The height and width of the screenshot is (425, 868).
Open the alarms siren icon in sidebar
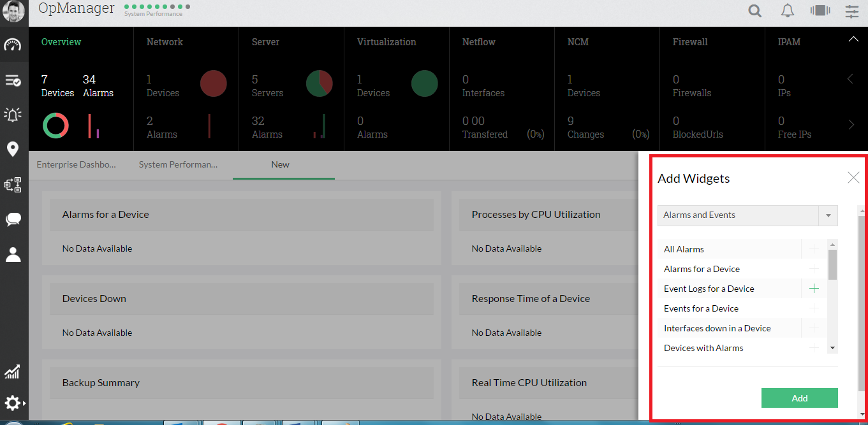(13, 115)
